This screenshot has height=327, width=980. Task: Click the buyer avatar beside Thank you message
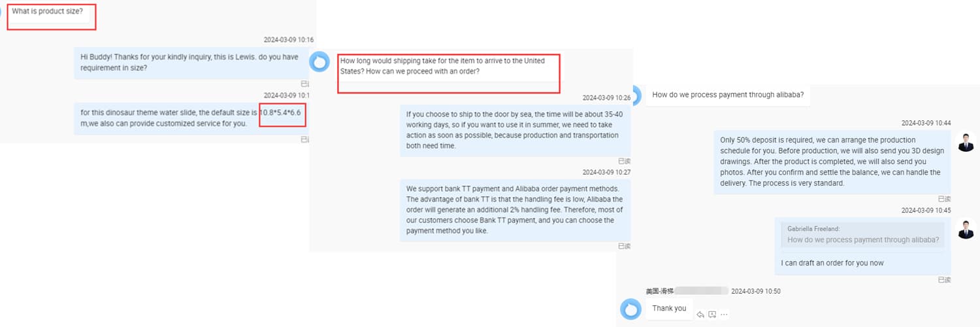tap(630, 309)
